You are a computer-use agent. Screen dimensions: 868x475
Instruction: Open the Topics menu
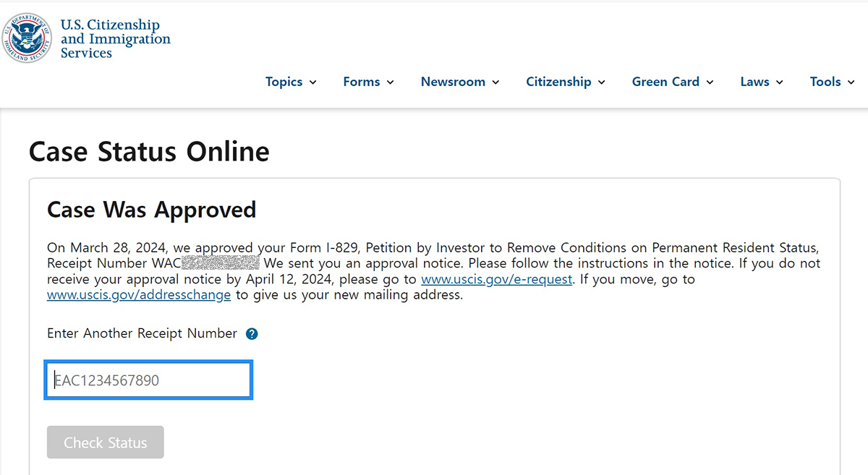pos(284,82)
